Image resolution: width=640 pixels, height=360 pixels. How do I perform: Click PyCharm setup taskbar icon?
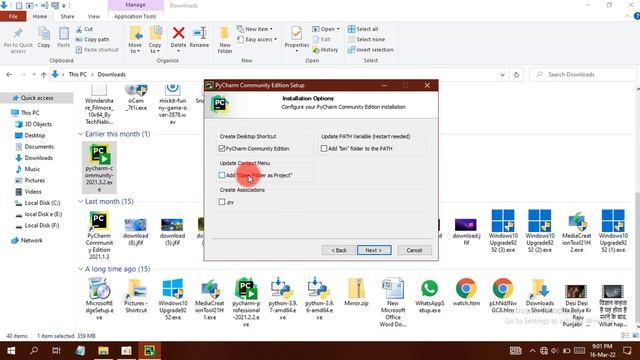[x=149, y=351]
